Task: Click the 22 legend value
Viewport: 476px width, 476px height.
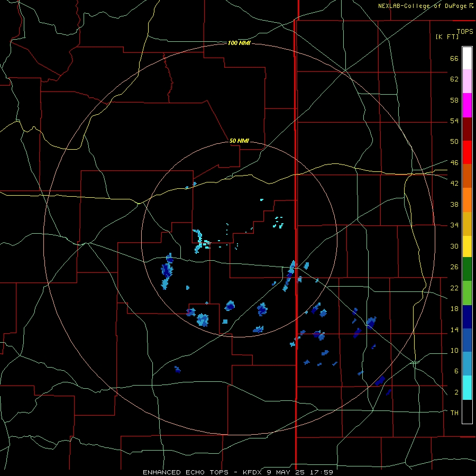Action: click(x=454, y=288)
